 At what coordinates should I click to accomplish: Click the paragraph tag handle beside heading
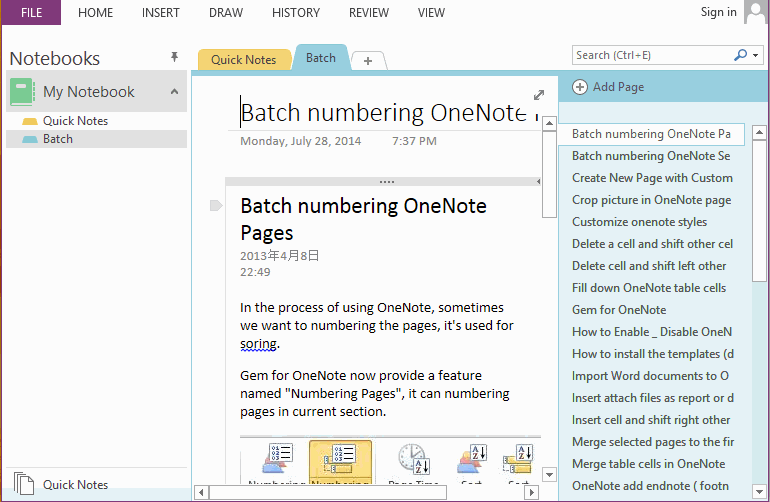tap(216, 205)
